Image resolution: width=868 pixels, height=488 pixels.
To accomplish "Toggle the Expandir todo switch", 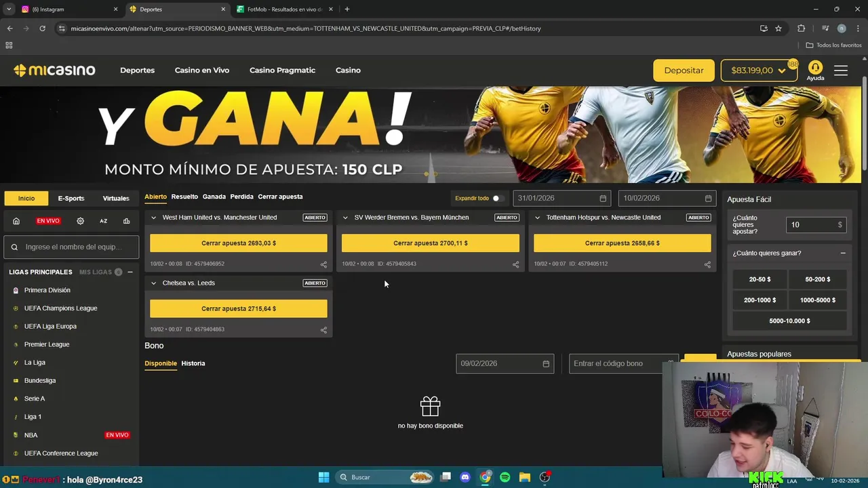I will pos(498,199).
